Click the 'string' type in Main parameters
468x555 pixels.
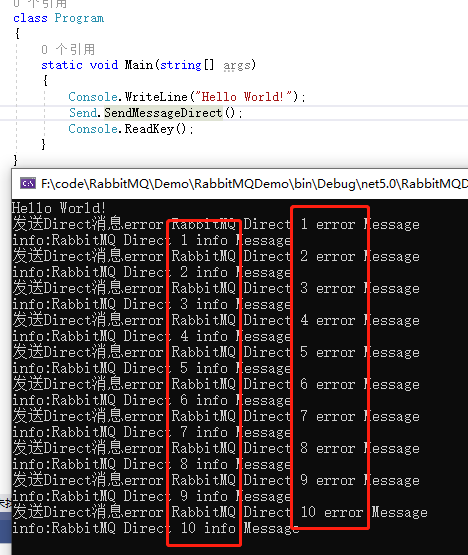click(181, 65)
